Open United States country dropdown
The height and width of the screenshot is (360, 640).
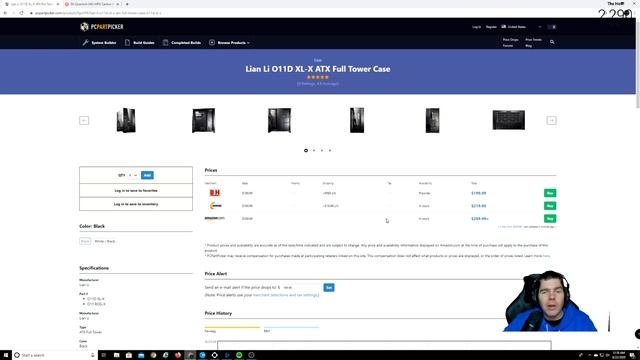pos(521,27)
